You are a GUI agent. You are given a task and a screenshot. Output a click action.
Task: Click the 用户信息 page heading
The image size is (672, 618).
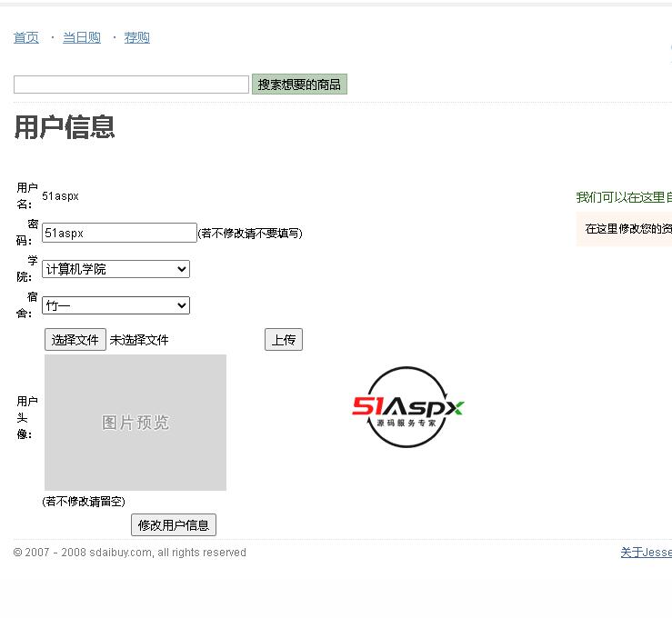point(65,127)
